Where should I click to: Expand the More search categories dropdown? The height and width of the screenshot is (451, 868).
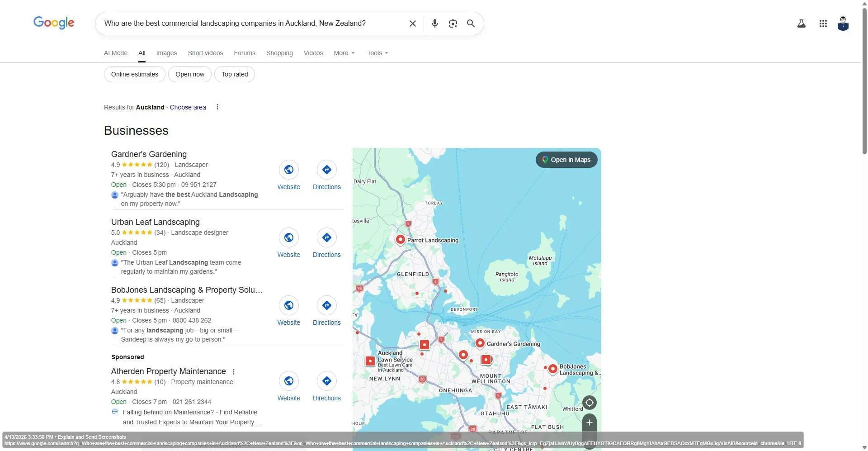pyautogui.click(x=344, y=53)
